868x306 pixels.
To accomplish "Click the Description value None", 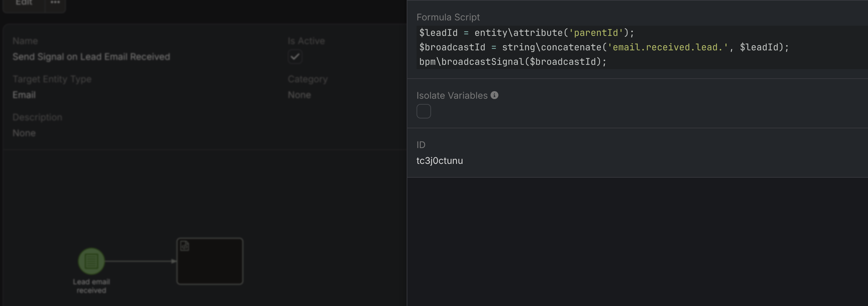I will pos(24,133).
